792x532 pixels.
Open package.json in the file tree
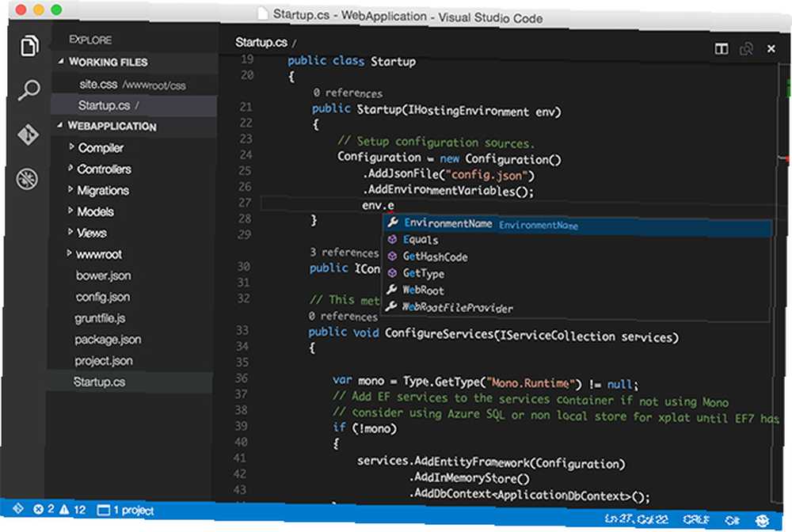coord(108,339)
